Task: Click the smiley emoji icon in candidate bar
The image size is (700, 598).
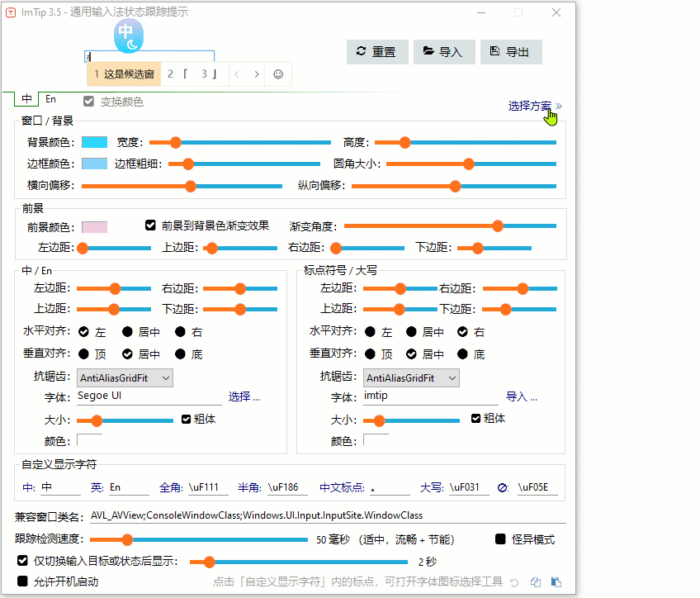Action: click(278, 74)
